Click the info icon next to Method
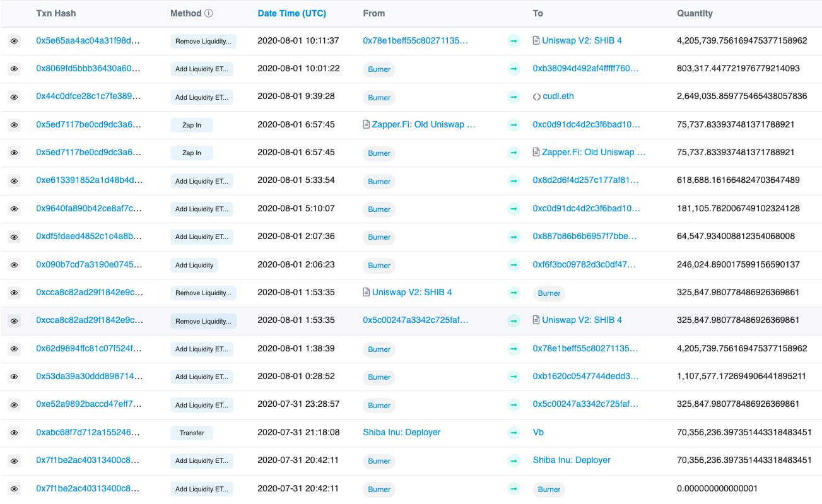This screenshot has height=504, width=822. click(209, 13)
